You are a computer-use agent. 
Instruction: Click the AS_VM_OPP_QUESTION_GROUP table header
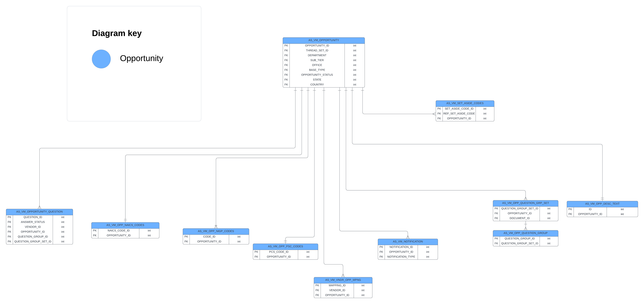[x=525, y=233]
